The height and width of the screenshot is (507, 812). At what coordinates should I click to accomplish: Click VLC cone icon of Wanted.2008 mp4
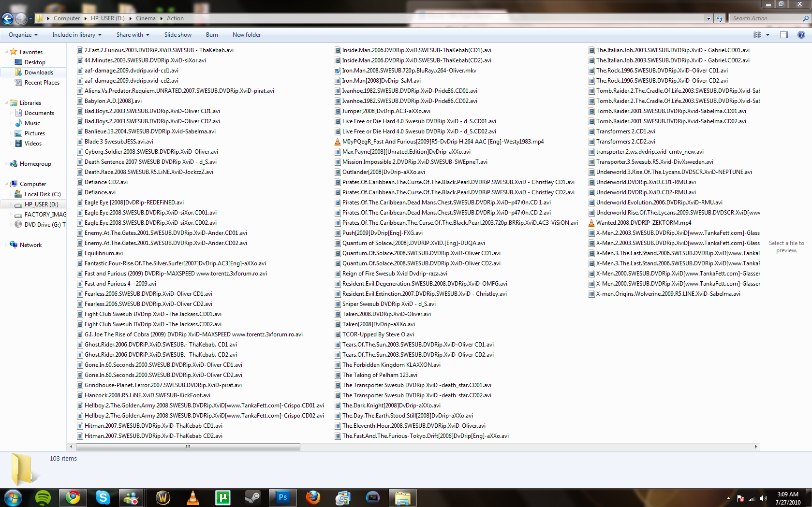pos(591,223)
